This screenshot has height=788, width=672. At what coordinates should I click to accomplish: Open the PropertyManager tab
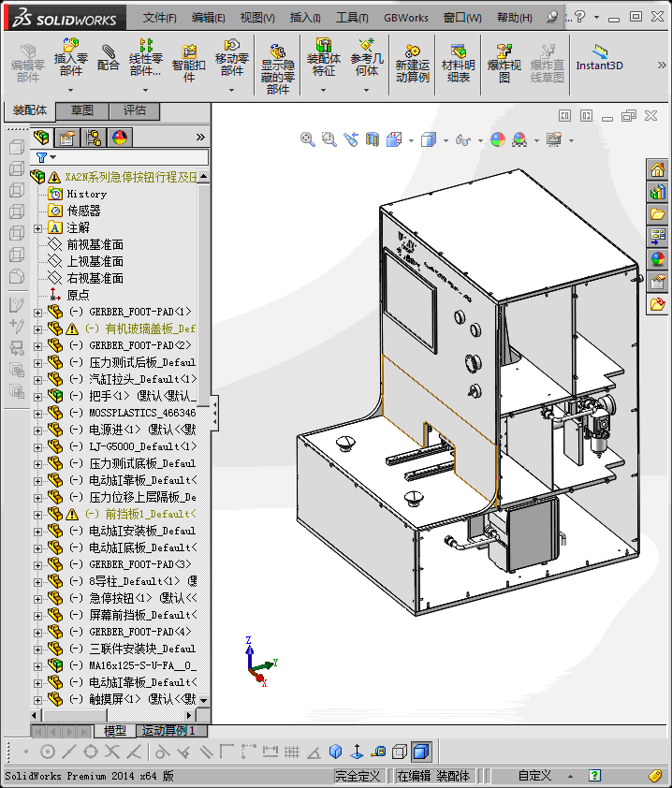tap(67, 138)
